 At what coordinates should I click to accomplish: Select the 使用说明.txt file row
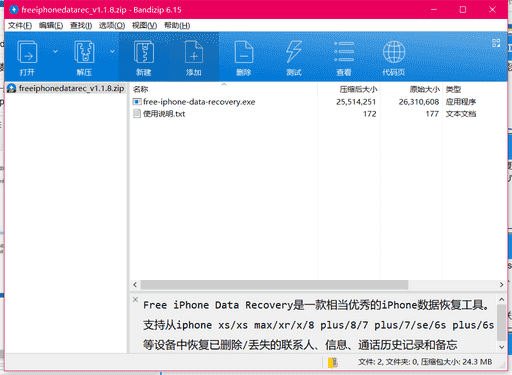coord(318,114)
